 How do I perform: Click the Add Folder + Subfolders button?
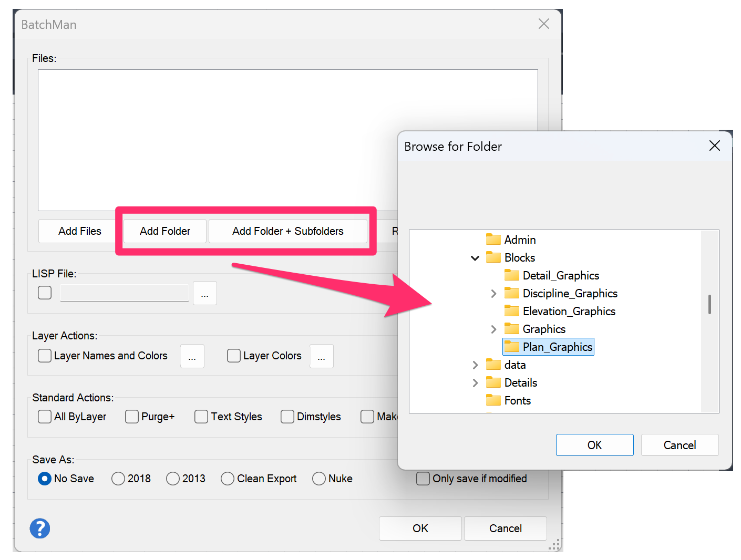click(288, 231)
